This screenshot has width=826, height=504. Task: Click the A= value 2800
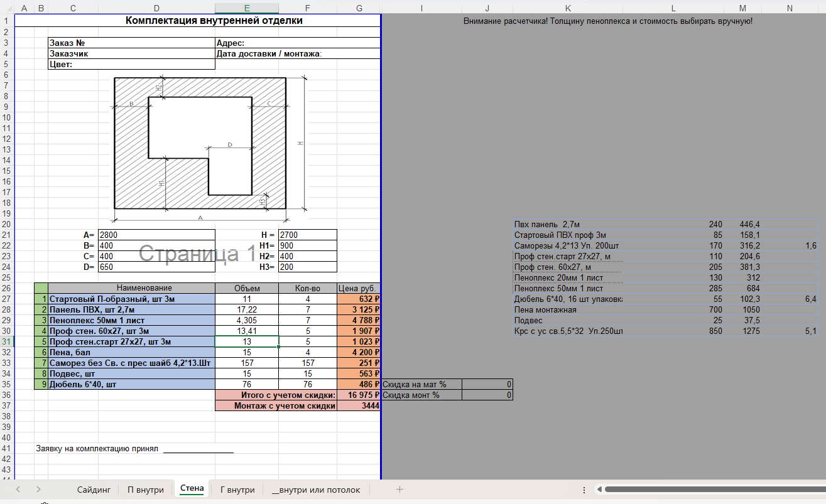156,235
